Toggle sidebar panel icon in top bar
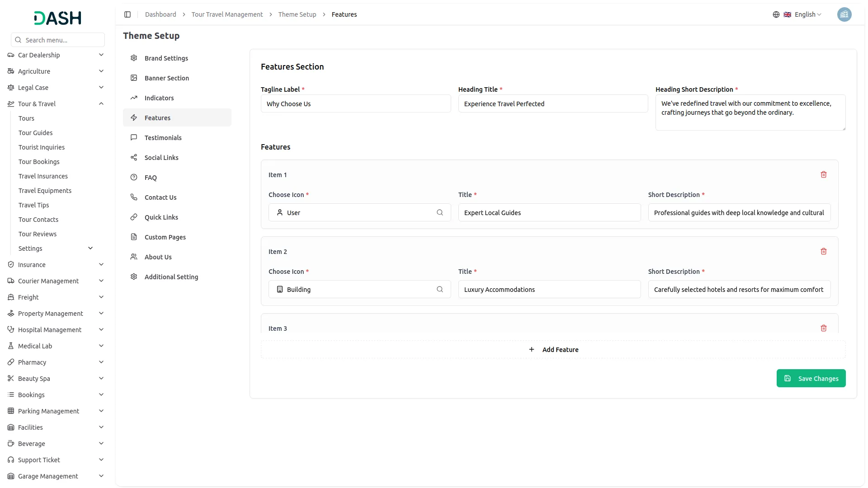 click(127, 14)
